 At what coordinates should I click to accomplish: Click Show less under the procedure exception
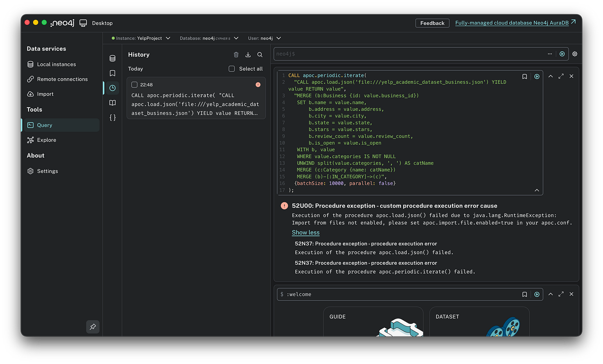pyautogui.click(x=306, y=232)
